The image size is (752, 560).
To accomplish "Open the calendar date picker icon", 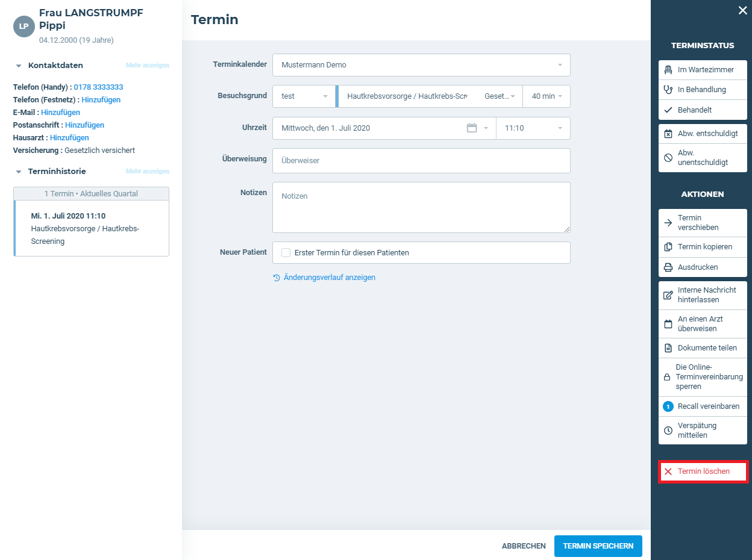I will (472, 128).
